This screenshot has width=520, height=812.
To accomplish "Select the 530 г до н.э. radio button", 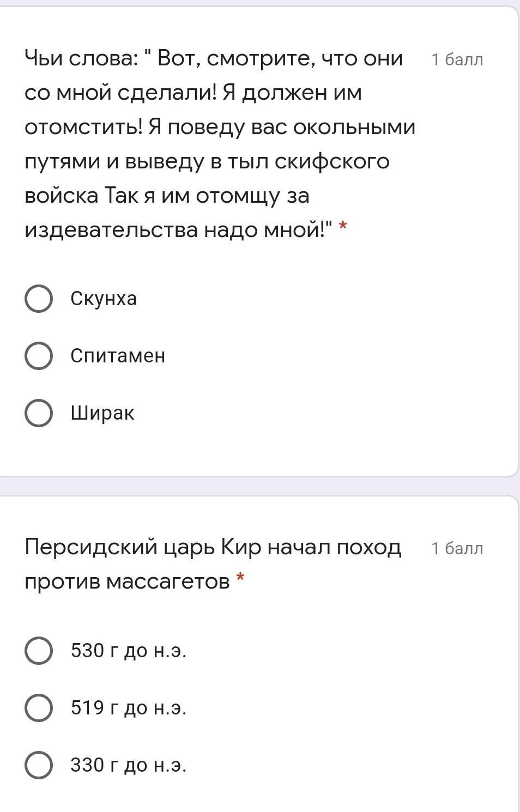I will (x=39, y=651).
